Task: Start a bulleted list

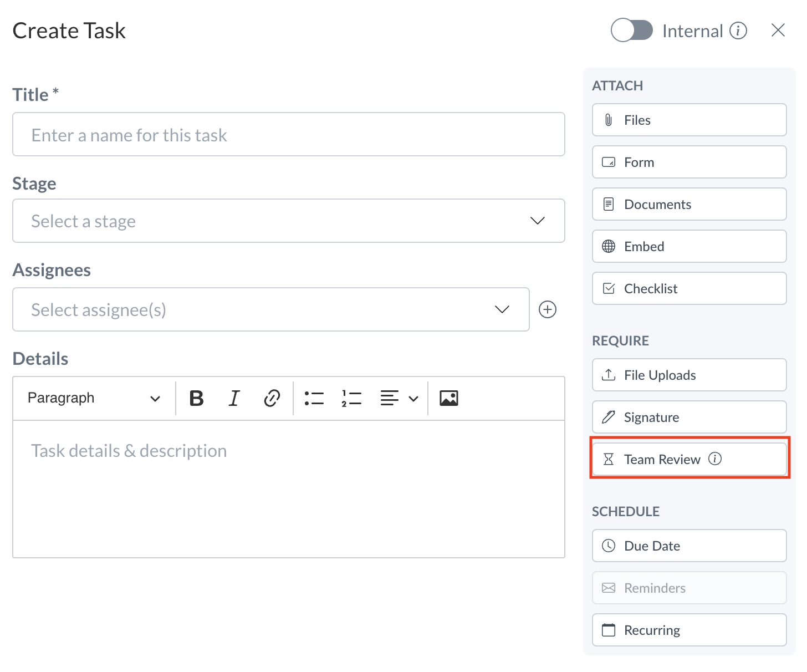Action: coord(314,398)
